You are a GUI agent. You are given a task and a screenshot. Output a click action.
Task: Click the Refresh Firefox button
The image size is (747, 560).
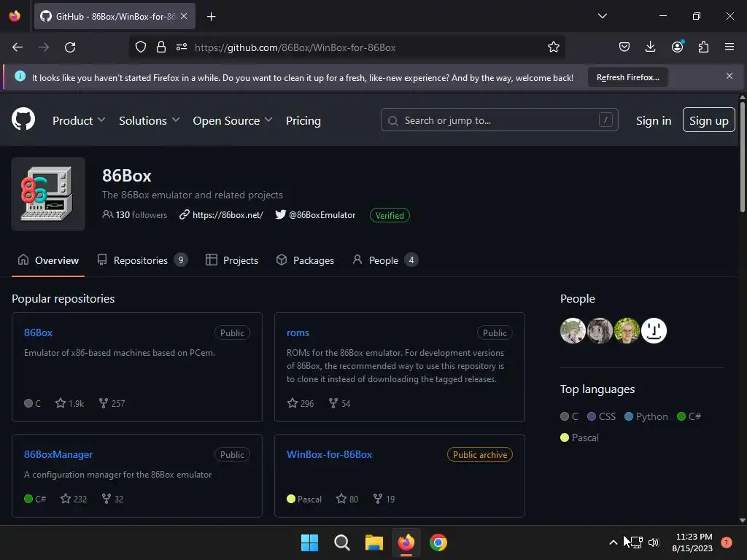point(628,77)
